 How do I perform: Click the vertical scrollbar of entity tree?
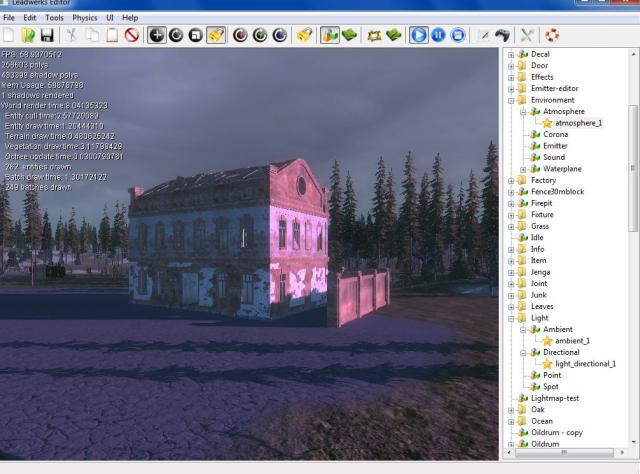point(633,170)
